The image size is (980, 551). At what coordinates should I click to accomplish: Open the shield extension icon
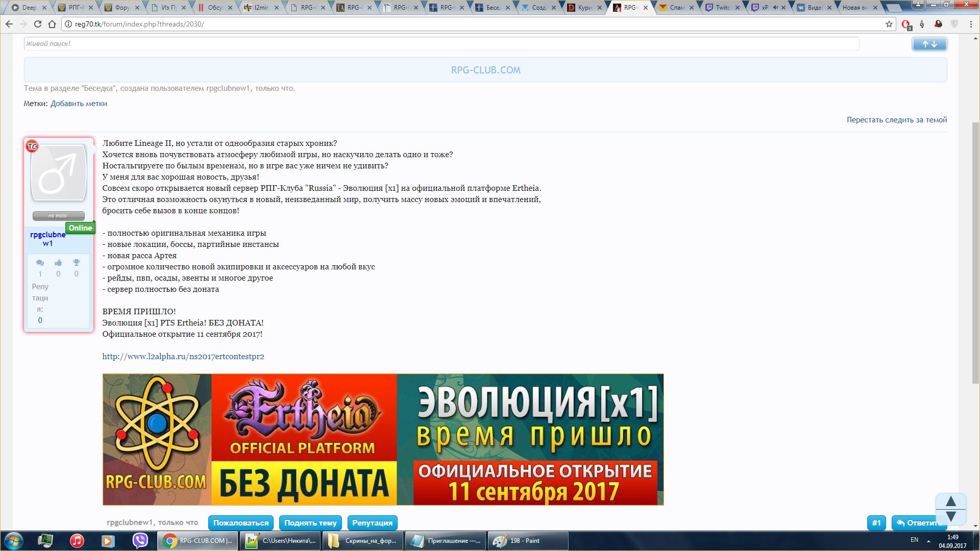[954, 24]
